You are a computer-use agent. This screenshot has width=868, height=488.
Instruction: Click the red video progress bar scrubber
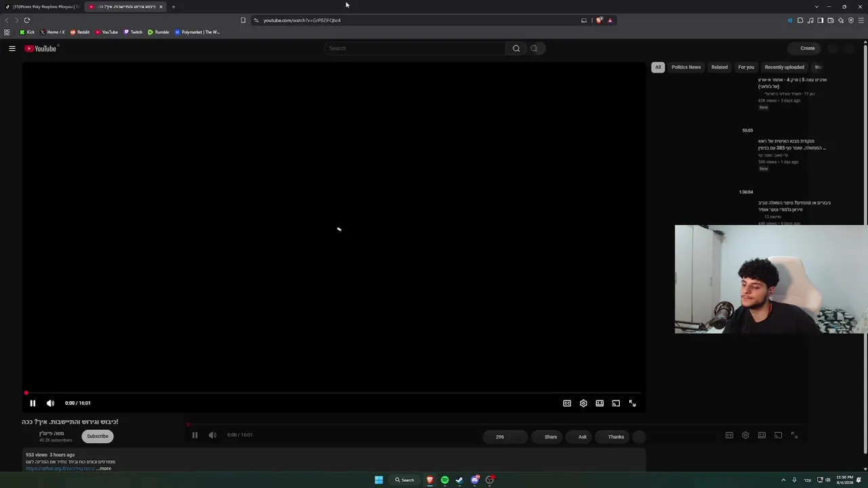click(26, 393)
